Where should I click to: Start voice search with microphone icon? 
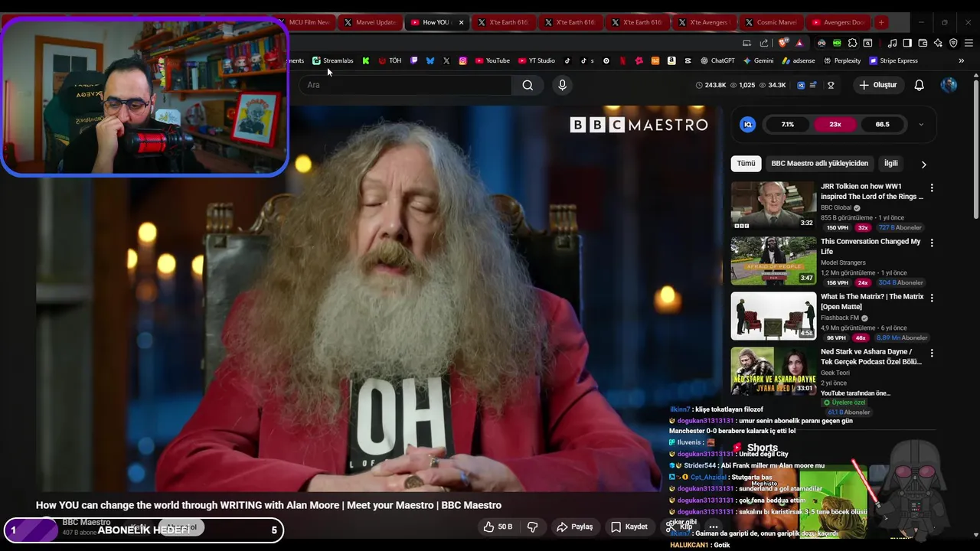pos(562,85)
